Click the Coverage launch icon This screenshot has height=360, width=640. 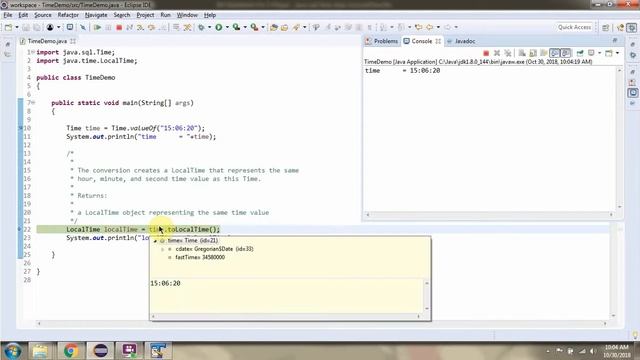pos(236,27)
